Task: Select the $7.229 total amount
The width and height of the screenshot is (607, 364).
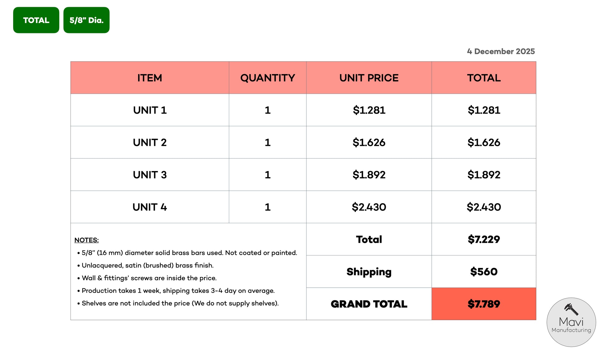Action: 483,239
